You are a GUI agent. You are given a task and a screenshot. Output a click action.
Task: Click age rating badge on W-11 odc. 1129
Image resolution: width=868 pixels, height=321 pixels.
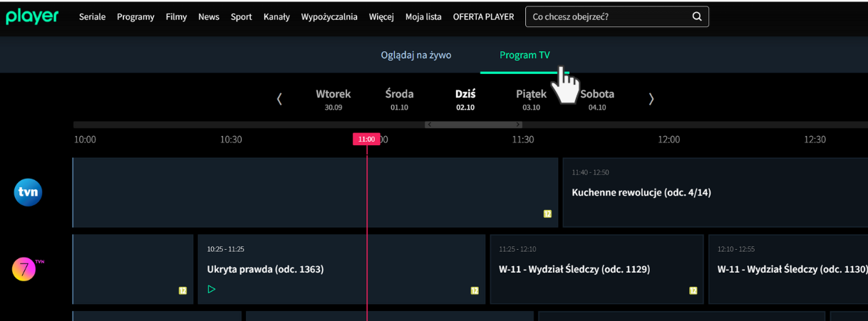click(x=693, y=290)
